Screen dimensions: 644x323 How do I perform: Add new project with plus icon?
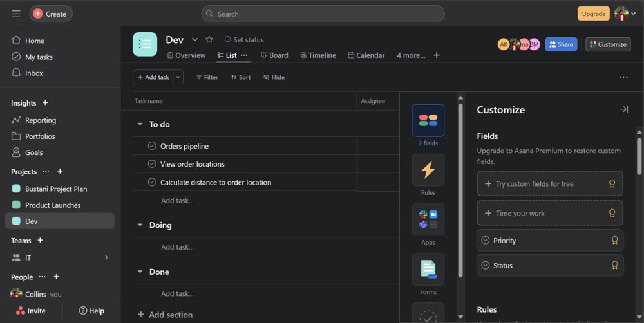60,171
